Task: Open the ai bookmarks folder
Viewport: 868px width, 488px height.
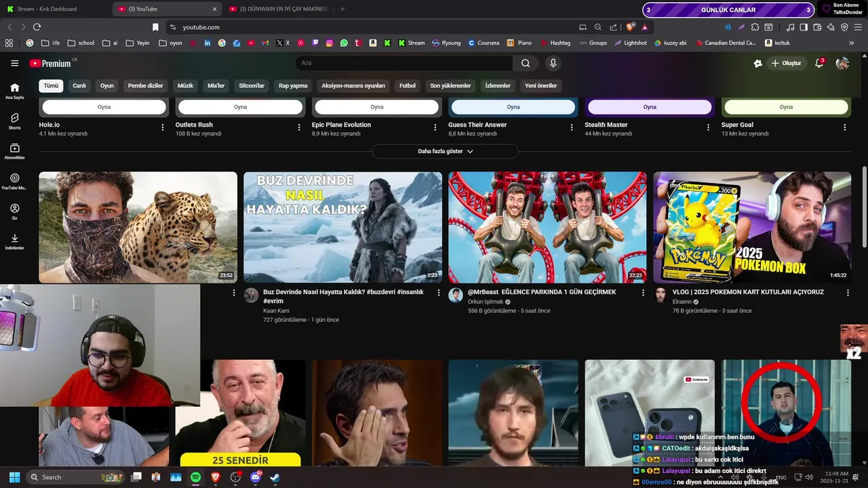Action: (x=110, y=43)
